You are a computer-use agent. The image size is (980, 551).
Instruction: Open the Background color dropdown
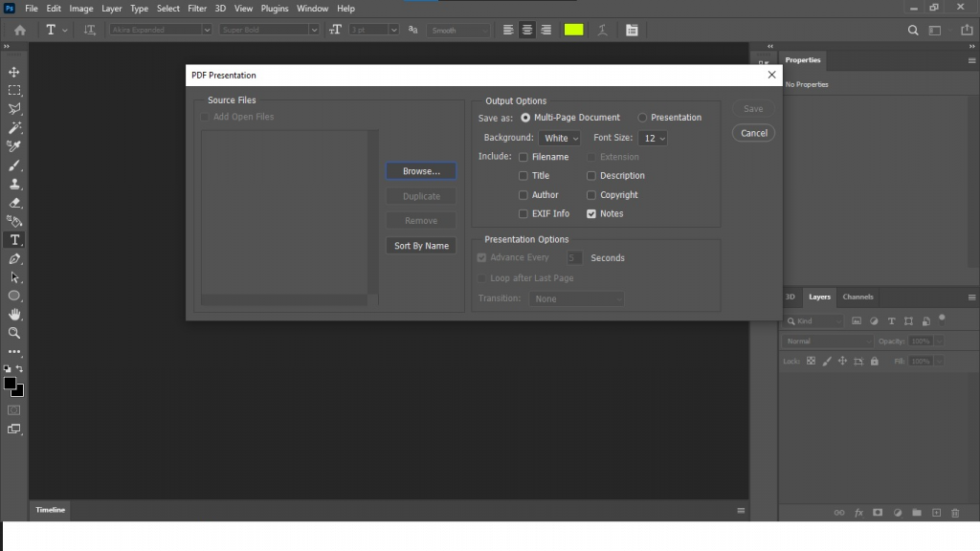(x=560, y=137)
